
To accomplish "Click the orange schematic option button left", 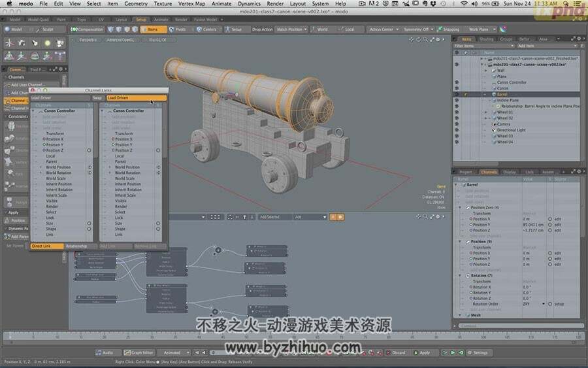I will tap(333, 217).
